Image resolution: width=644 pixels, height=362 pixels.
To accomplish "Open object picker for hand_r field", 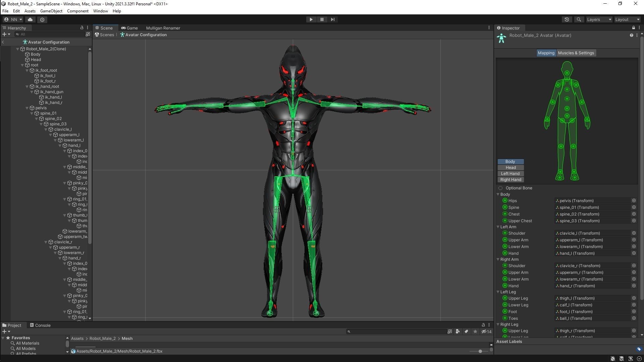I will click(x=634, y=286).
